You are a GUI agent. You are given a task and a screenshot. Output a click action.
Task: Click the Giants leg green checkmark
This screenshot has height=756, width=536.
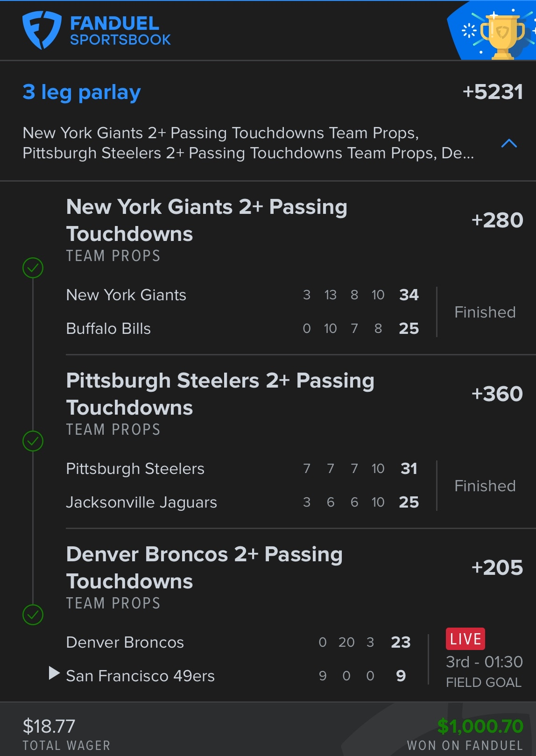[x=33, y=268]
